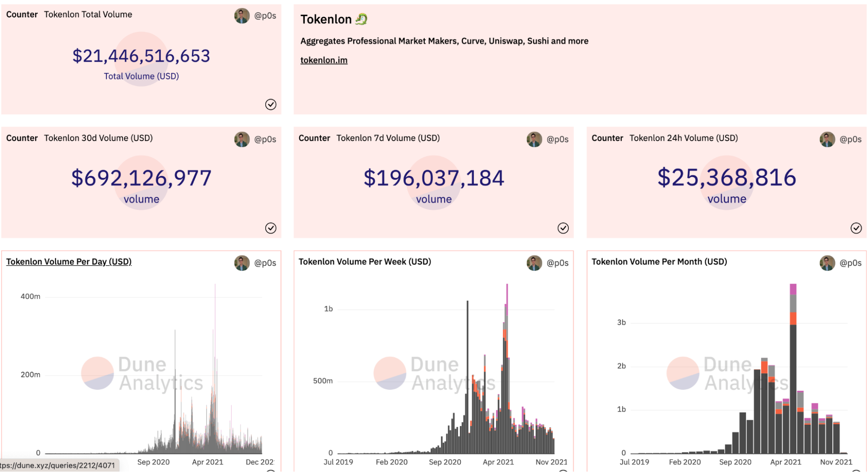This screenshot has width=868, height=472.
Task: Click Apr 2021 label on weekly chart
Action: [498, 462]
